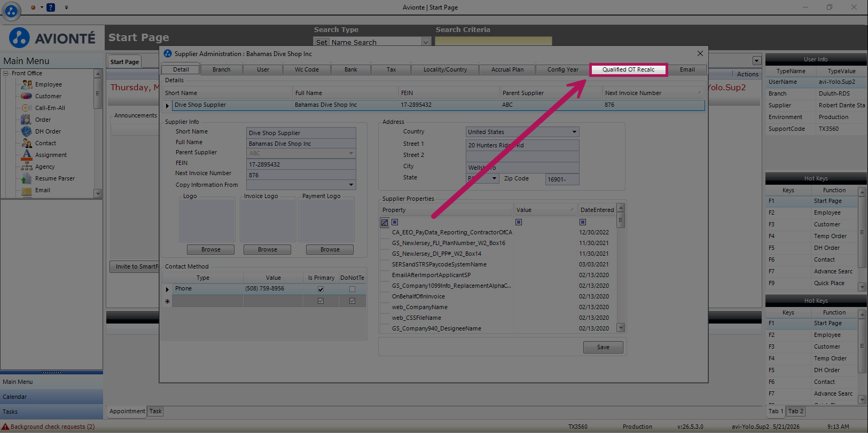Open the Qualified OT Recalc tab
868x433 pixels.
point(629,69)
